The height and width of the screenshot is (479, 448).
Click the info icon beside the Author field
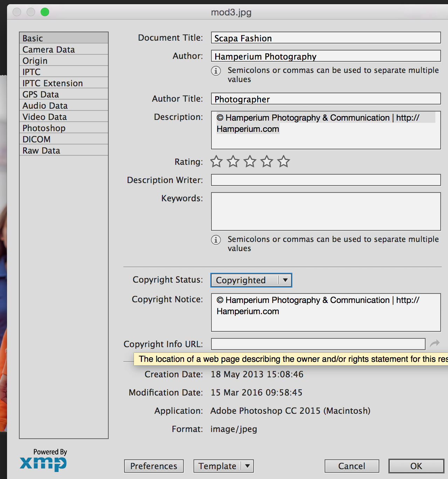tap(216, 71)
